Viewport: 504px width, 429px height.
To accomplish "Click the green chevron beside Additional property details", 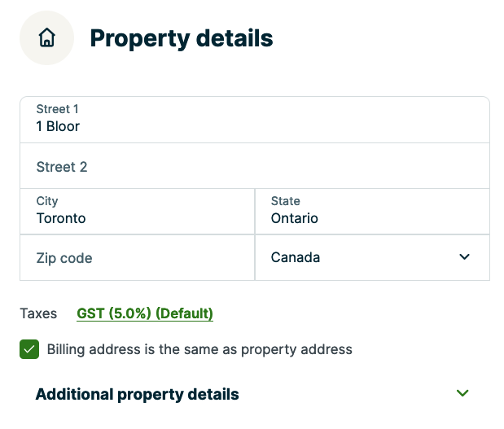I will [462, 393].
